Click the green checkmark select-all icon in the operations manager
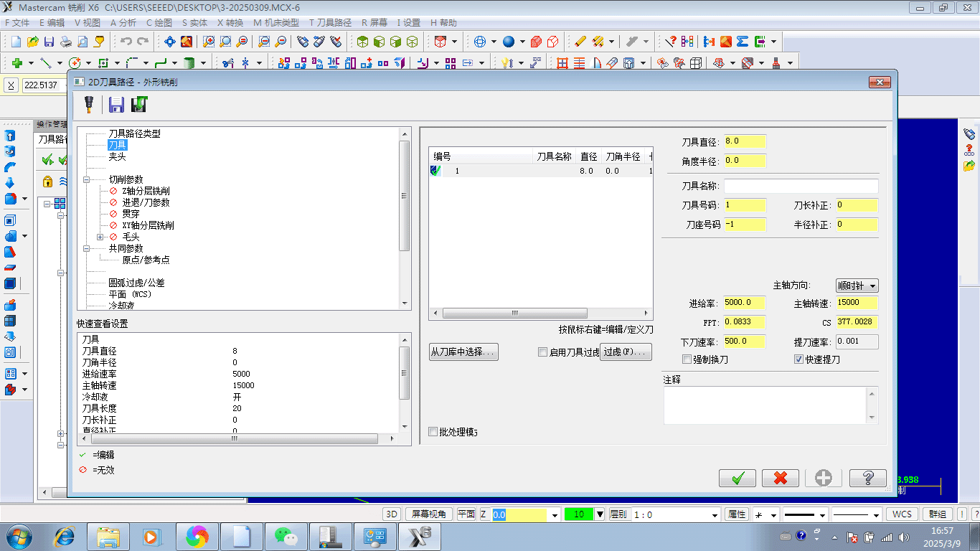Viewport: 980px width, 551px height. (47, 159)
